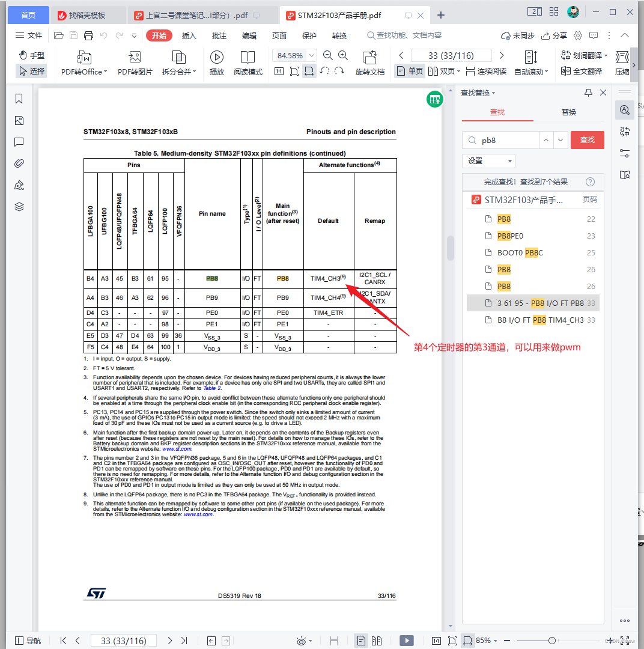This screenshot has height=649, width=644.
Task: Open layers panel in left sidebar
Action: pyautogui.click(x=19, y=207)
